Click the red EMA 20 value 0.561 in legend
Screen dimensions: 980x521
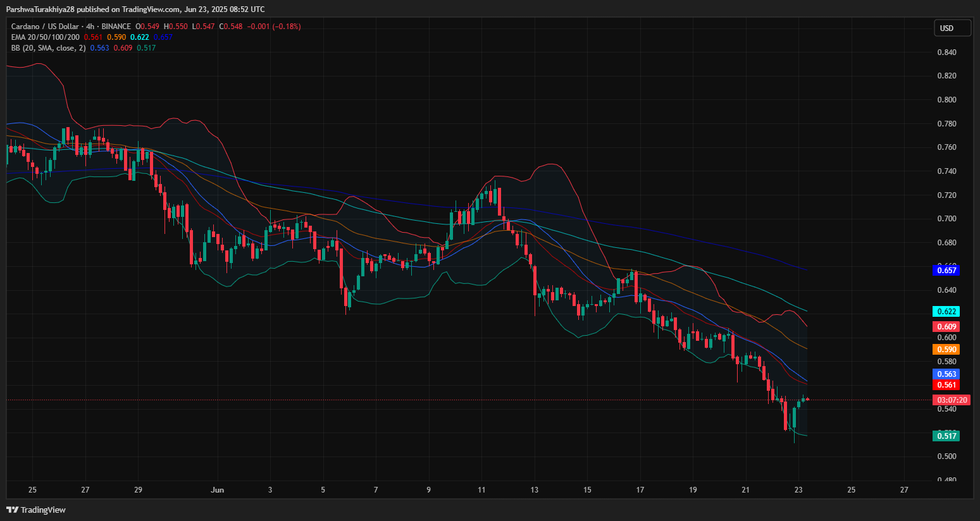coord(92,37)
